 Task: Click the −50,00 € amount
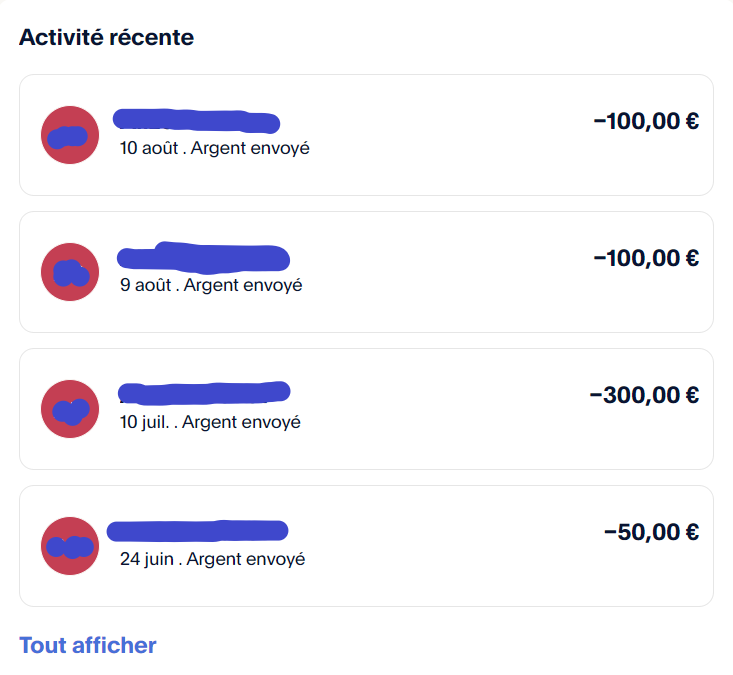[652, 532]
